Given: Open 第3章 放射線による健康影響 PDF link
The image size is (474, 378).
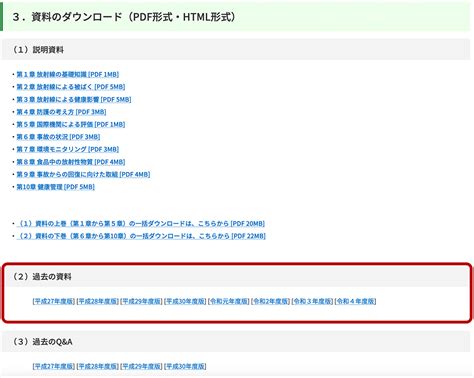Looking at the screenshot, I should pyautogui.click(x=74, y=99).
